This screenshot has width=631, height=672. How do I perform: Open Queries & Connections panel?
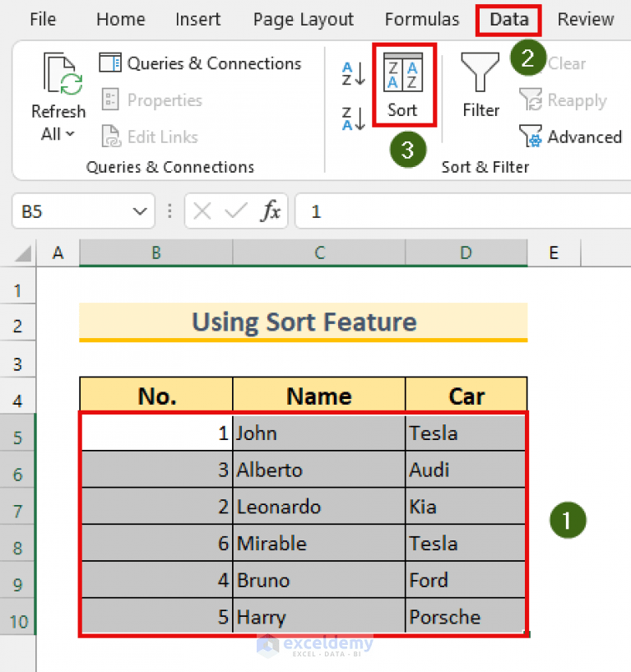pyautogui.click(x=200, y=63)
